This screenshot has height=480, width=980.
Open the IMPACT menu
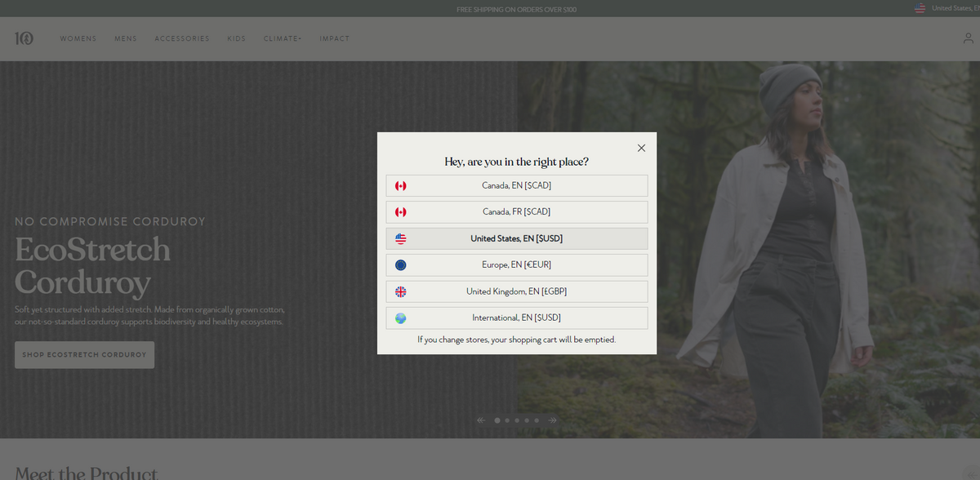point(335,38)
